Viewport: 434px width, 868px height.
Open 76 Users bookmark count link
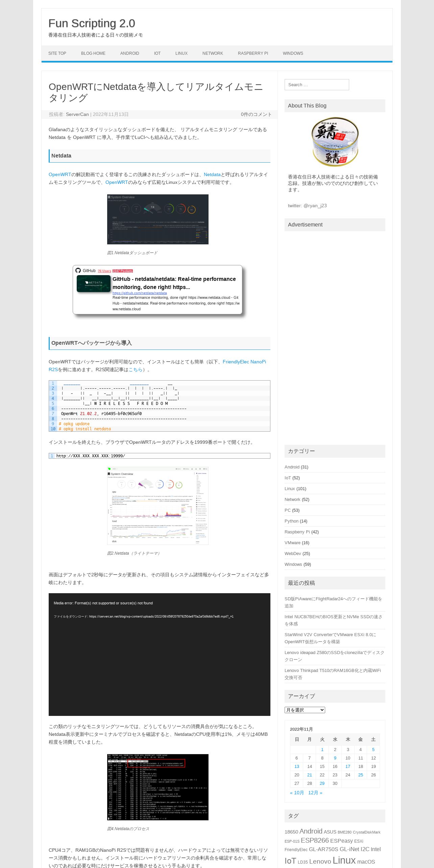coord(104,271)
